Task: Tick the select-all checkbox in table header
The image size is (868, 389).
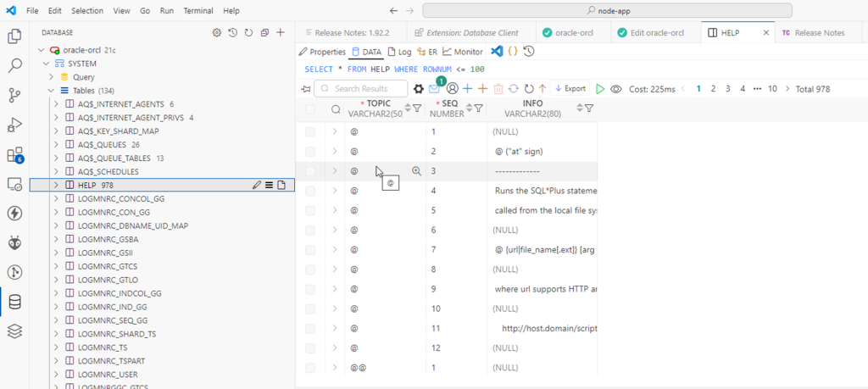Action: [310, 108]
